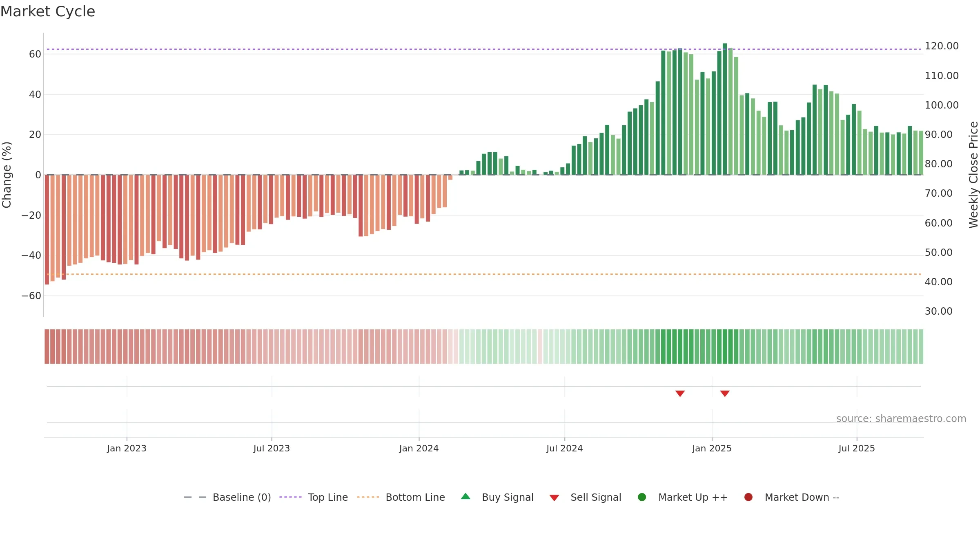This screenshot has width=980, height=551.
Task: Click the 30.00 price axis value
Action: pos(939,311)
